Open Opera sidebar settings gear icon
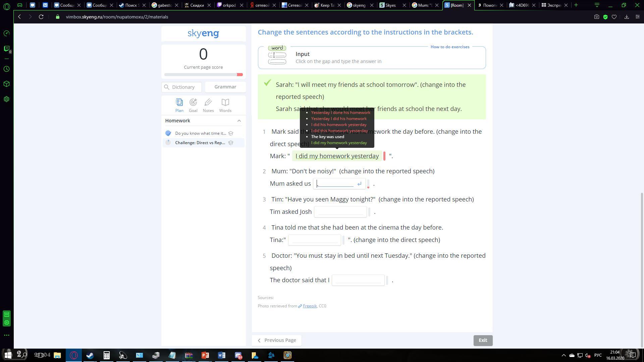644x362 pixels. tap(6, 99)
